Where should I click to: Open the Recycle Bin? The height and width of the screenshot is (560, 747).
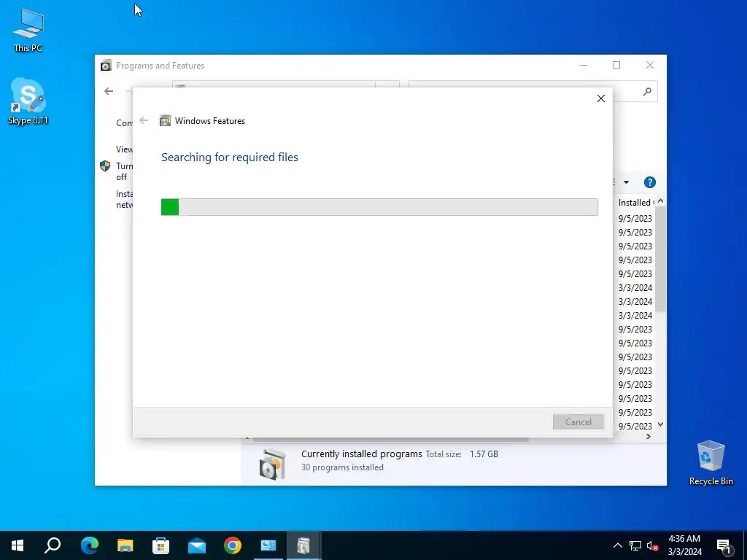[x=711, y=463]
